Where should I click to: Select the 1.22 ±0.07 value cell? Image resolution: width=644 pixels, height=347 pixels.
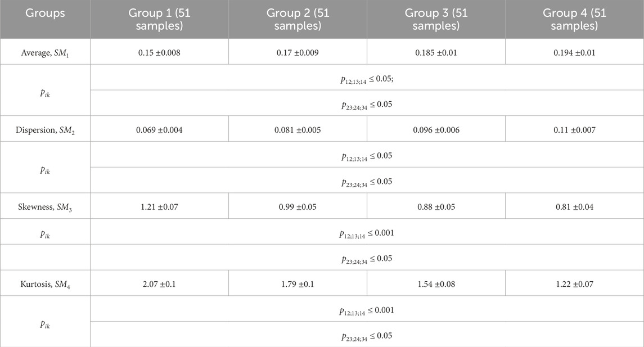(x=574, y=285)
